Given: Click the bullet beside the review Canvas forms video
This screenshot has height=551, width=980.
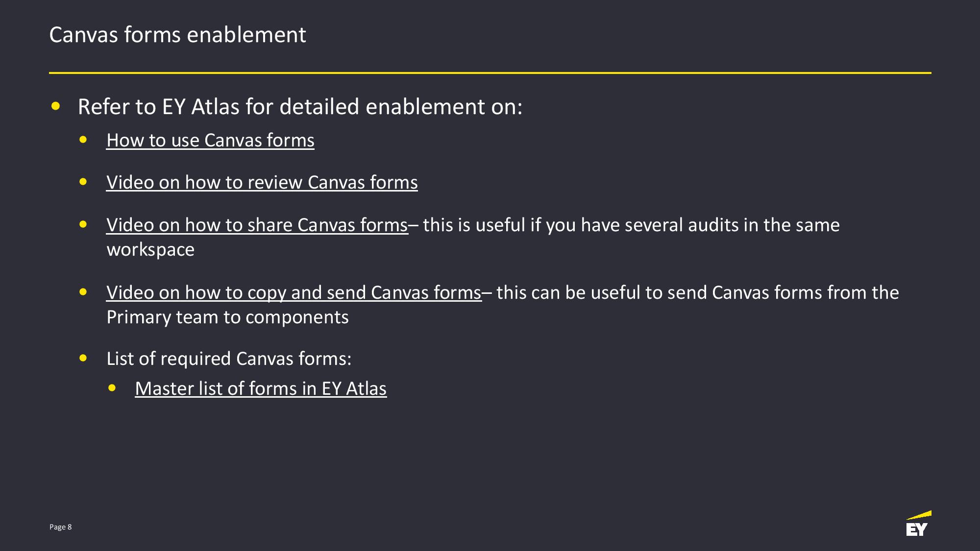Looking at the screenshot, I should (83, 182).
